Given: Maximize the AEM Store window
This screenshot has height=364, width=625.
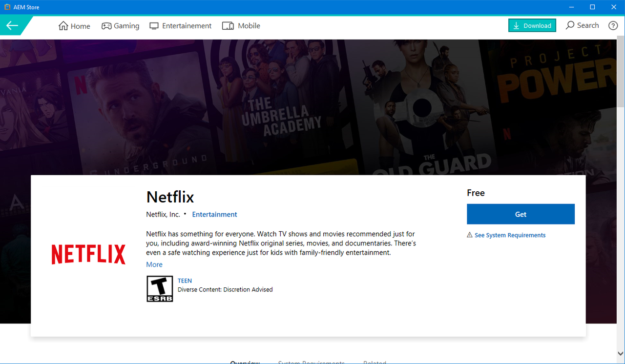Looking at the screenshot, I should click(592, 7).
